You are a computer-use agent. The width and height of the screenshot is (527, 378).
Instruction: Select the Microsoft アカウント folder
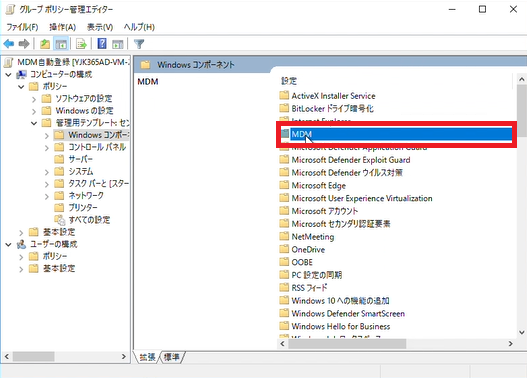pyautogui.click(x=324, y=211)
